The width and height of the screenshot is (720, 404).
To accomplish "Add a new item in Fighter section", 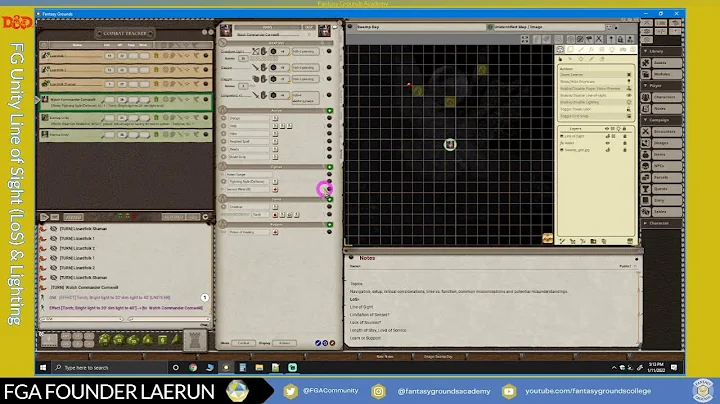I will [330, 167].
